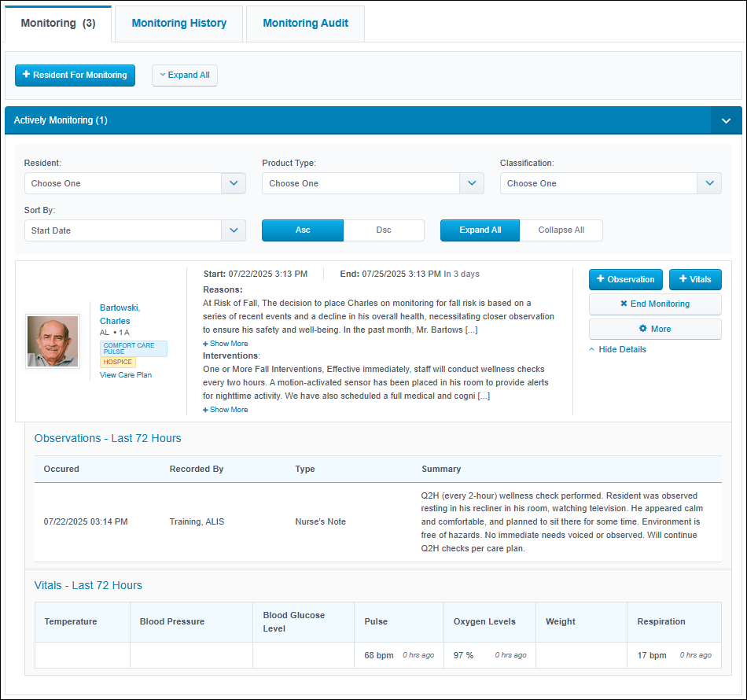Toggle Expand All in filter row
The height and width of the screenshot is (700, 747).
[x=480, y=230]
